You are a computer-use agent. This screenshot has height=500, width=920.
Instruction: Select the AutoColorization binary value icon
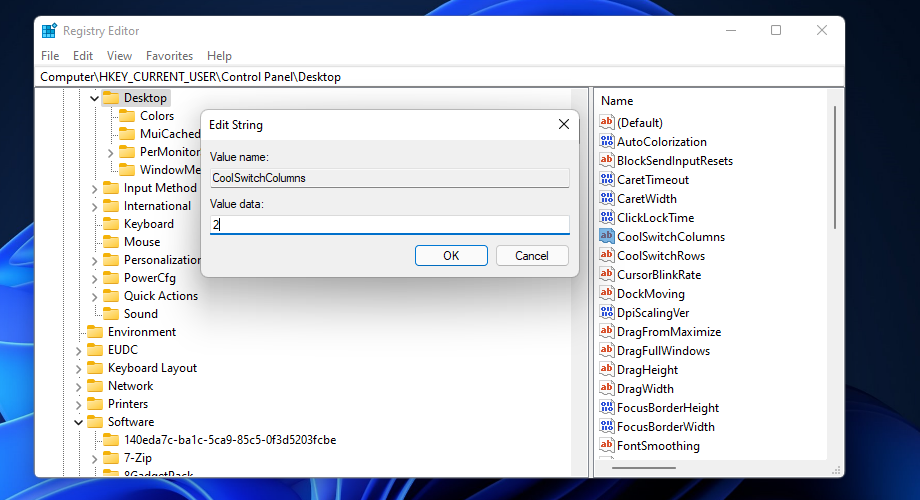[x=607, y=141]
